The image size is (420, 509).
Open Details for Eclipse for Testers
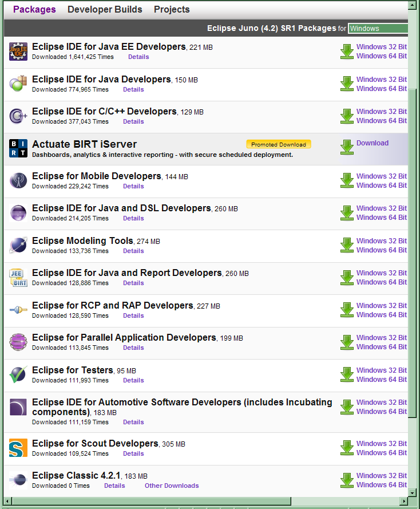(x=133, y=380)
